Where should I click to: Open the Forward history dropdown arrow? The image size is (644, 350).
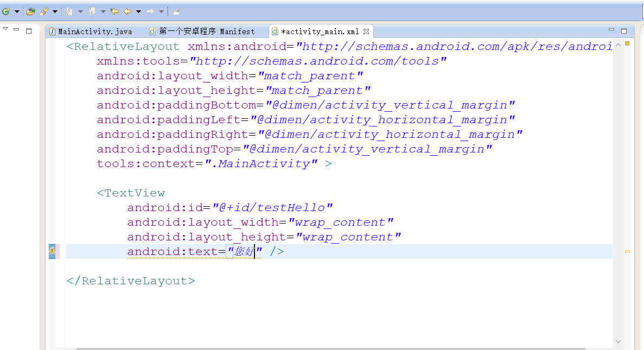click(162, 11)
